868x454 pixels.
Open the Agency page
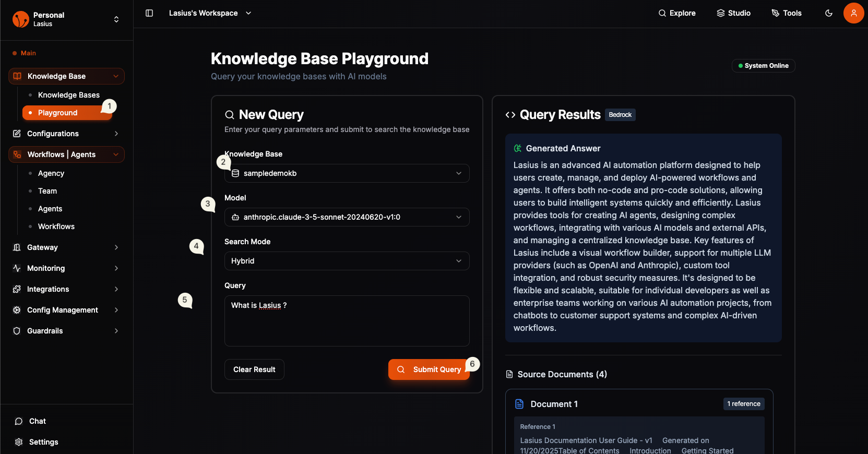pyautogui.click(x=51, y=173)
